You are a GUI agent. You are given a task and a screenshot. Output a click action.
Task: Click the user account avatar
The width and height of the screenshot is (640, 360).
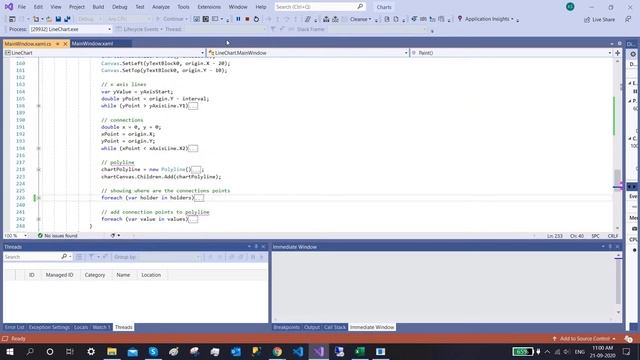click(x=570, y=7)
